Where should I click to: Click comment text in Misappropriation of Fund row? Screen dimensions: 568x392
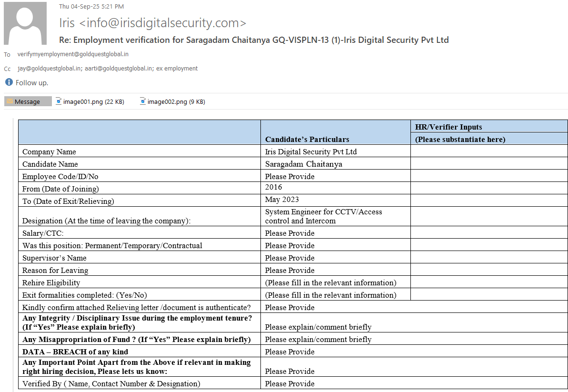coord(318,340)
